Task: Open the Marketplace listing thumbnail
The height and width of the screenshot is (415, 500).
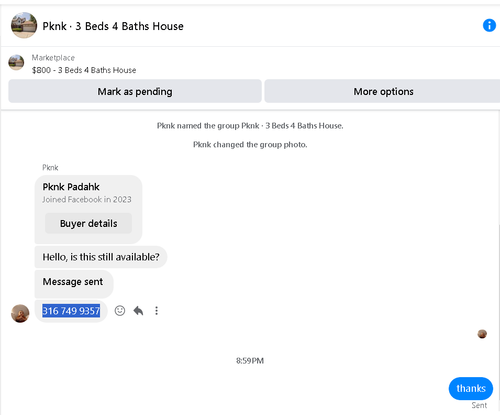Action: coord(16,63)
